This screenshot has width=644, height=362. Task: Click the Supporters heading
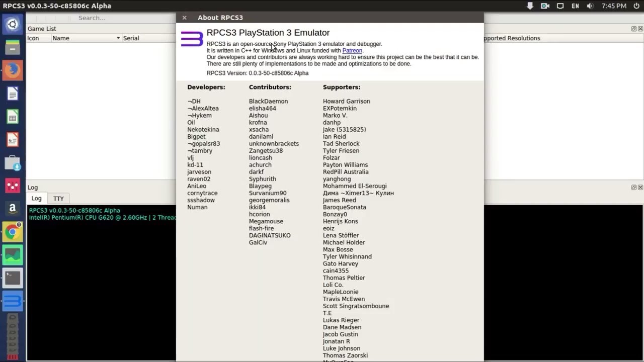[x=342, y=87]
